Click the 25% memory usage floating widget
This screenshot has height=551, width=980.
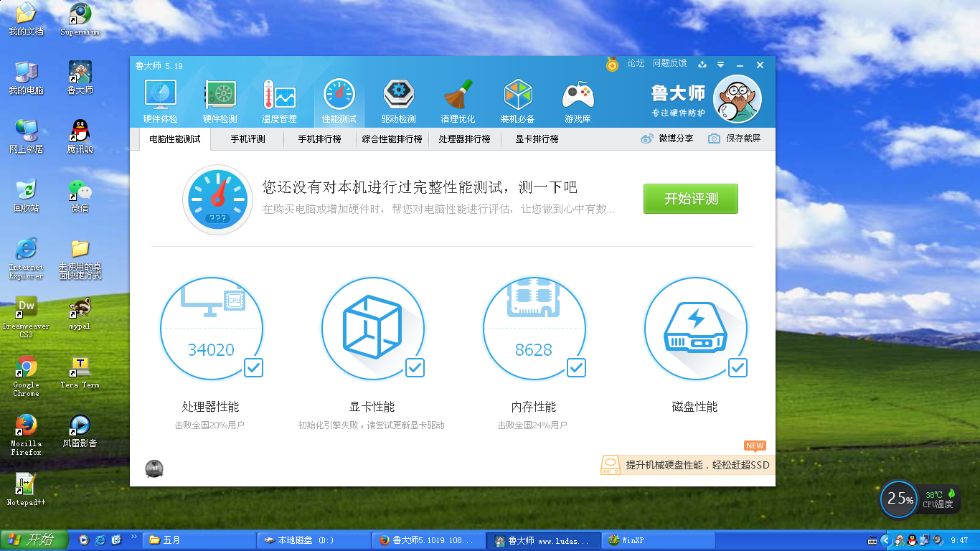point(899,499)
